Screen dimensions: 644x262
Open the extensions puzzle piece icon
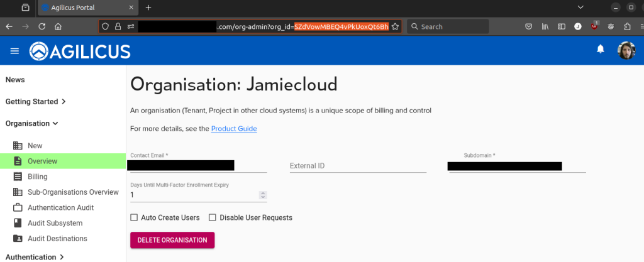tap(627, 26)
